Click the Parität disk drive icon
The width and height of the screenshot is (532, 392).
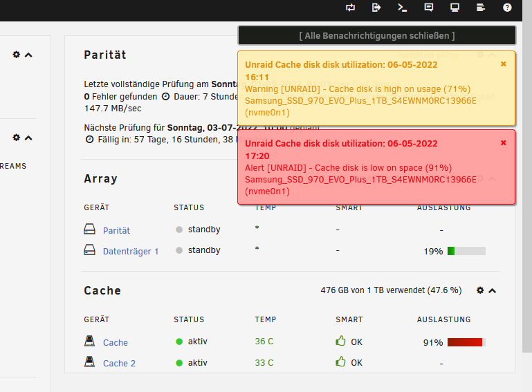point(89,230)
